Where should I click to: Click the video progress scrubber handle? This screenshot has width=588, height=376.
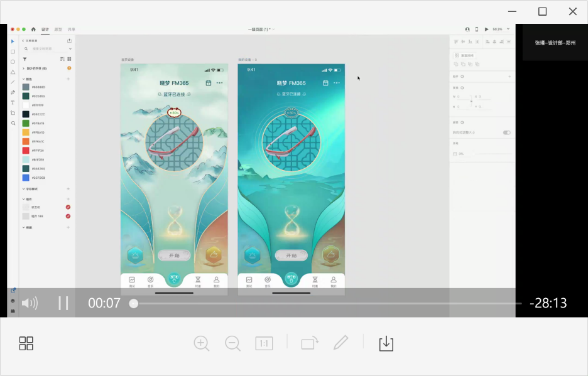point(134,303)
